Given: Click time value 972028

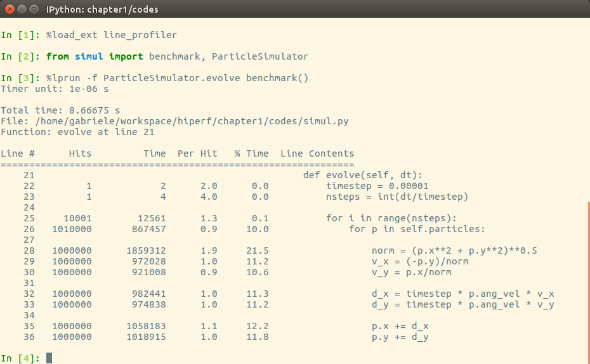Looking at the screenshot, I should pos(148,261).
